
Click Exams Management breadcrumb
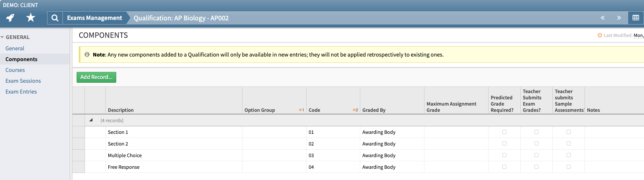95,18
